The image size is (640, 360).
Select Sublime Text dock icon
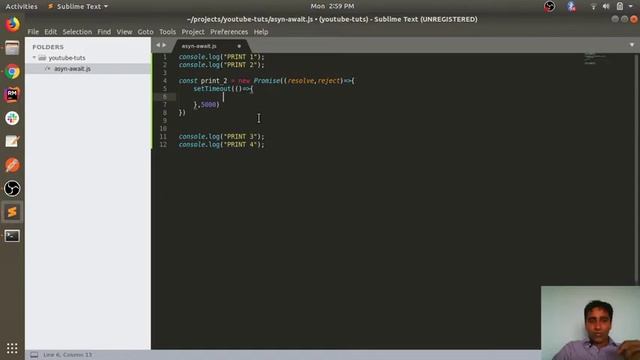pyautogui.click(x=12, y=212)
